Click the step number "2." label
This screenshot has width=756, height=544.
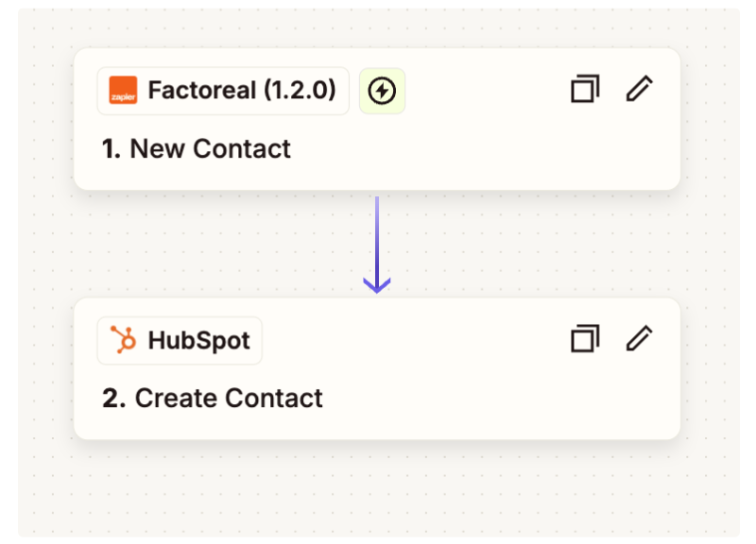(x=113, y=399)
